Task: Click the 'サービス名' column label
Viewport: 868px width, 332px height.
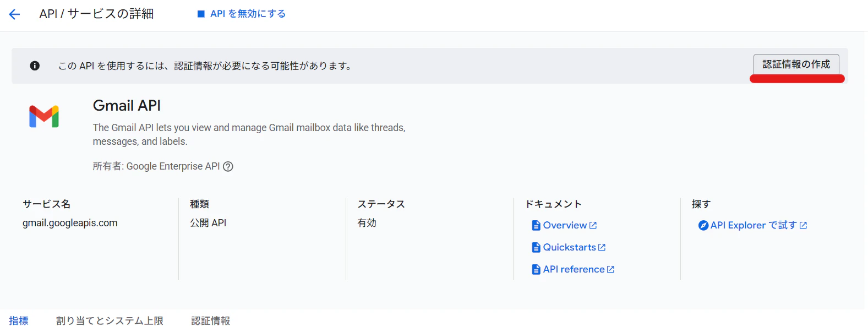Action: 46,204
